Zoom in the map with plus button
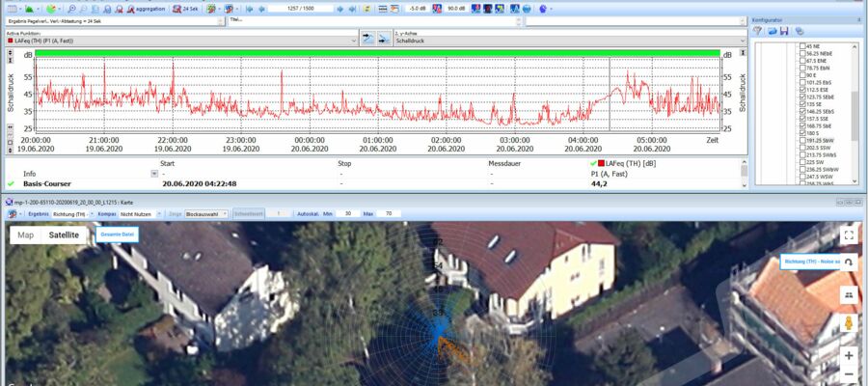 (849, 355)
